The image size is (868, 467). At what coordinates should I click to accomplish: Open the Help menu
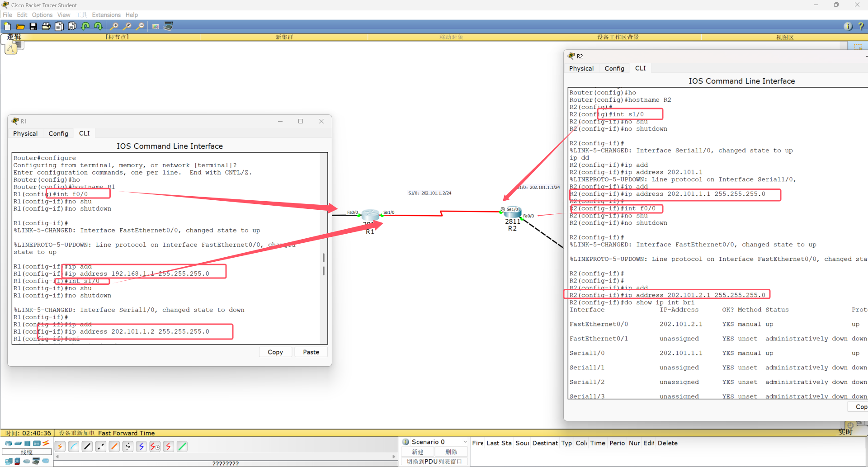(132, 15)
